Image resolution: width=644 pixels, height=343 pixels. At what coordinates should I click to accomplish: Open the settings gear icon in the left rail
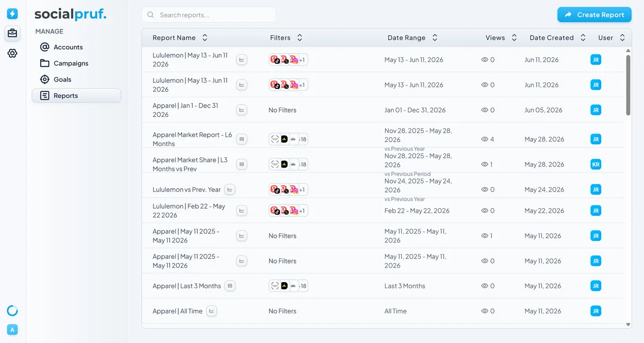12,53
